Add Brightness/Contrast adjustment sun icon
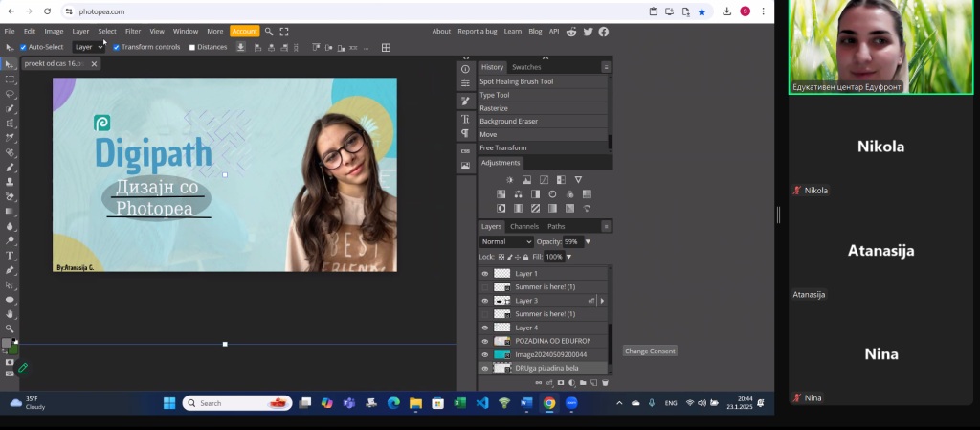The image size is (980, 430). point(509,180)
